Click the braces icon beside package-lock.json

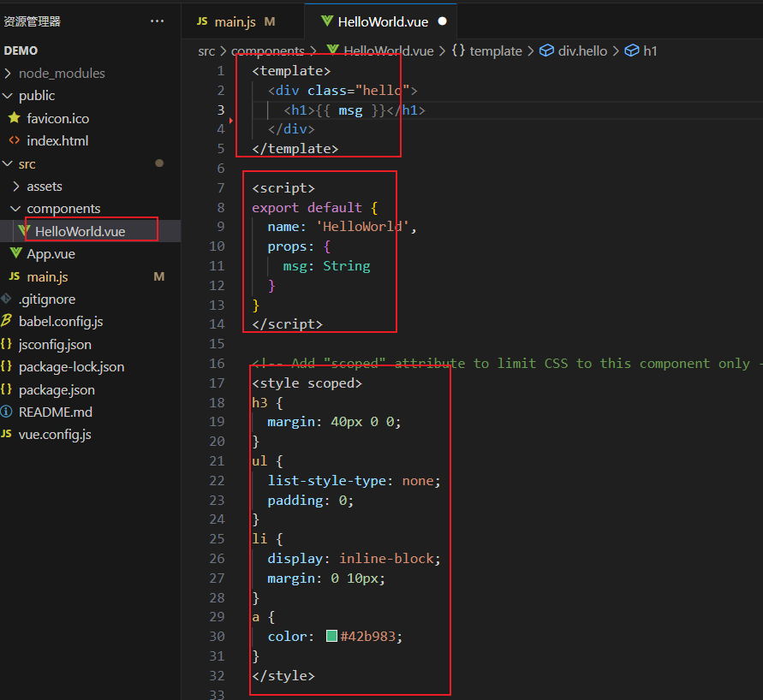pyautogui.click(x=6, y=366)
